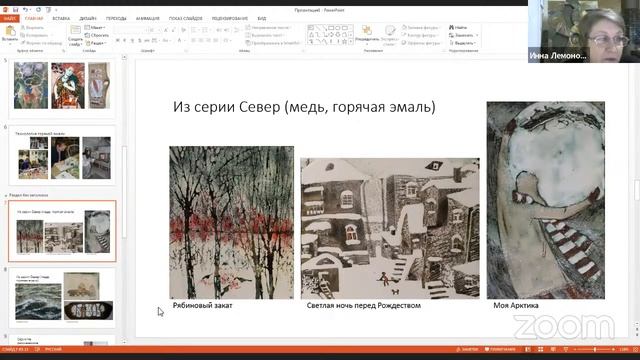Click the New Slide (Создать слайд) icon
The height and width of the screenshot is (360, 640).
click(76, 31)
